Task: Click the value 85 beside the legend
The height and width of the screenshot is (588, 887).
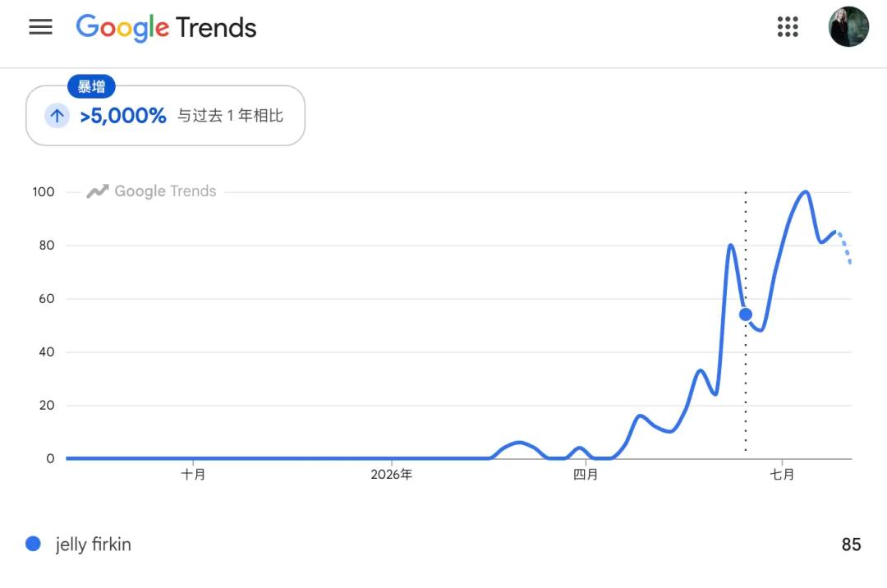Action: click(851, 544)
